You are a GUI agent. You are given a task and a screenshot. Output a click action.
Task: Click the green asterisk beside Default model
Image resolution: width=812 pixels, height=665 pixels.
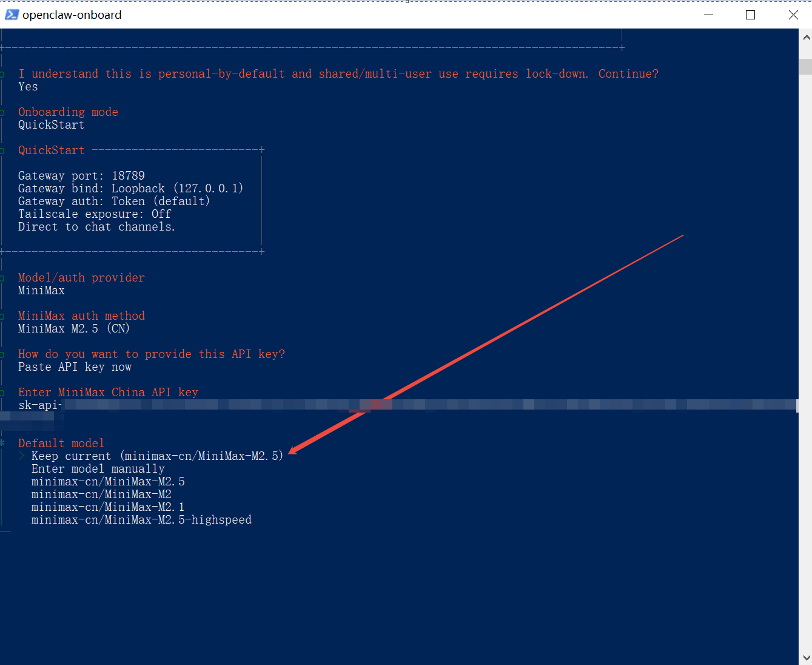pos(3,443)
